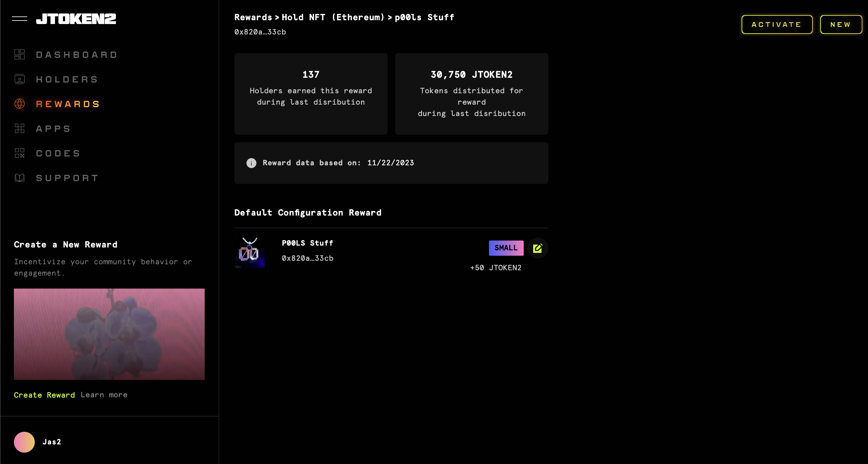Open the Dashboard menu item
The image size is (868, 464).
[76, 55]
